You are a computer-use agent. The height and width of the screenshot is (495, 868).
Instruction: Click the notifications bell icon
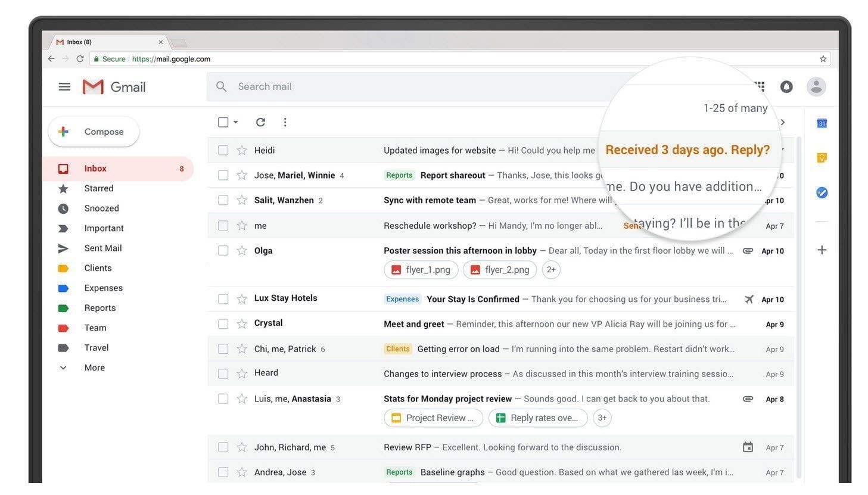[786, 87]
